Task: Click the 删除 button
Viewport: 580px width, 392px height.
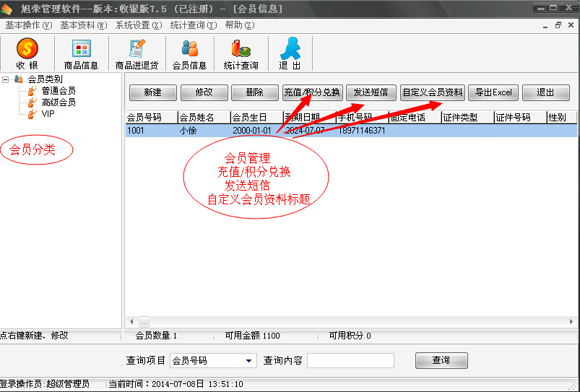Action: click(x=255, y=92)
